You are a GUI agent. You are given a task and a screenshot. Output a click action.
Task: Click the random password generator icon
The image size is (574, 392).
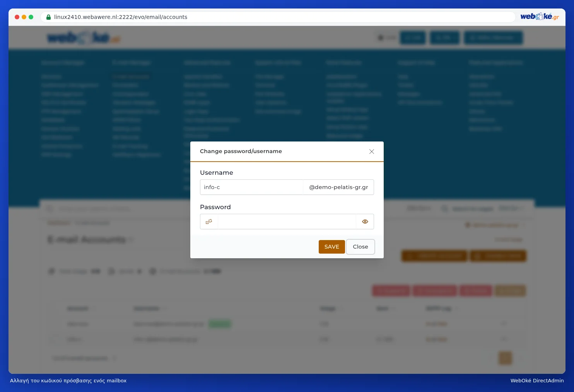(209, 222)
